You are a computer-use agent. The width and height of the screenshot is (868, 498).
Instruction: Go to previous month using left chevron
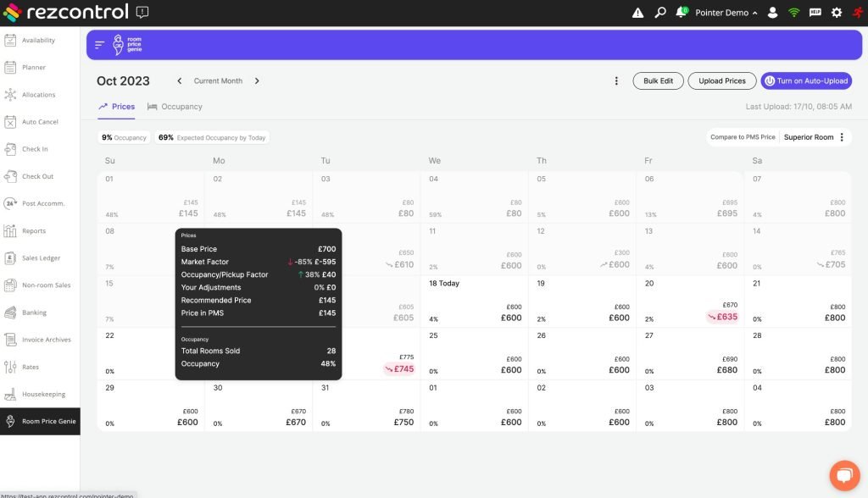[180, 81]
